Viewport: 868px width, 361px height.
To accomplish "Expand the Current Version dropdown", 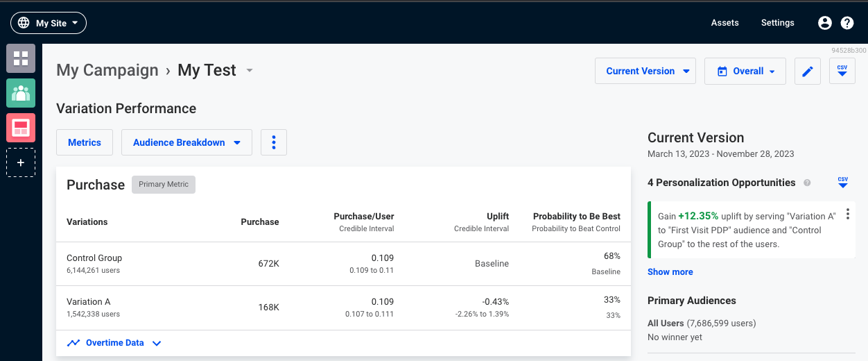I will [645, 71].
